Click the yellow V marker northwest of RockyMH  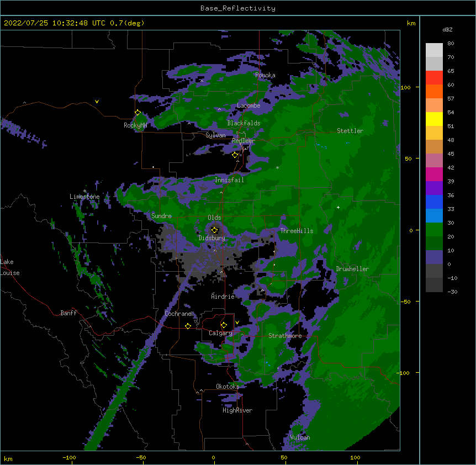[97, 102]
